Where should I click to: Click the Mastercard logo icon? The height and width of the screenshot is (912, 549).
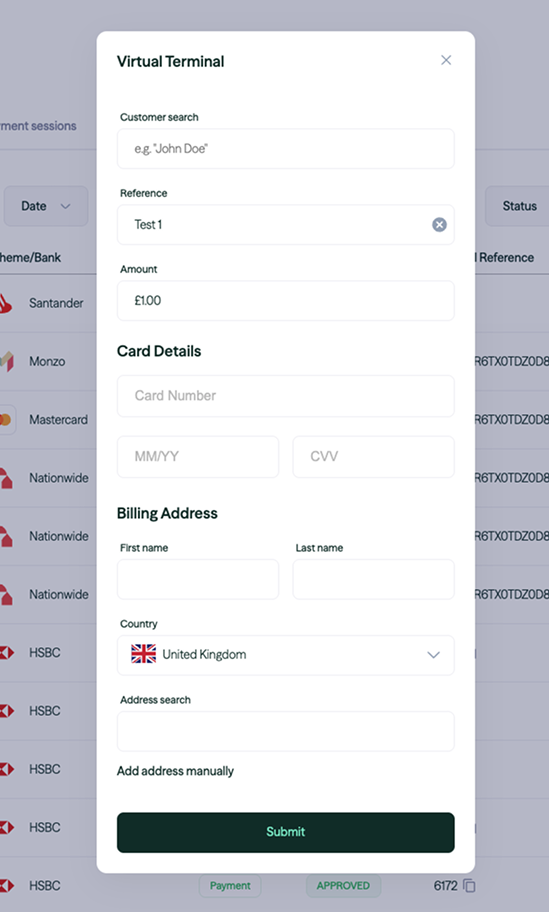pos(6,419)
